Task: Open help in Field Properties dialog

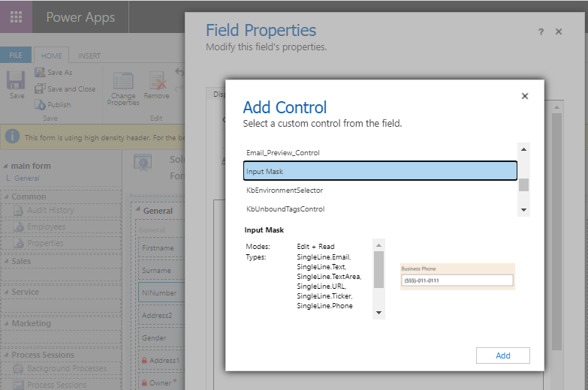Action: tap(541, 31)
